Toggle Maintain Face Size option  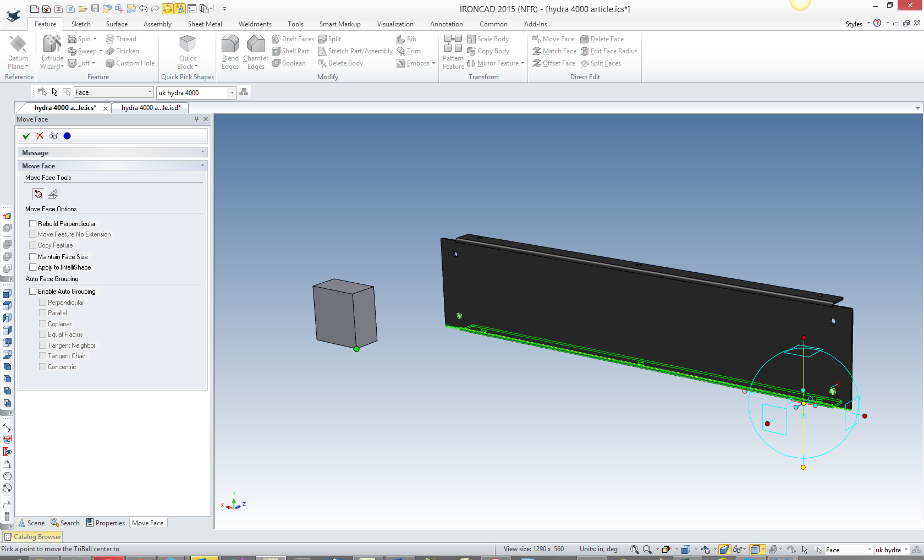coord(33,257)
